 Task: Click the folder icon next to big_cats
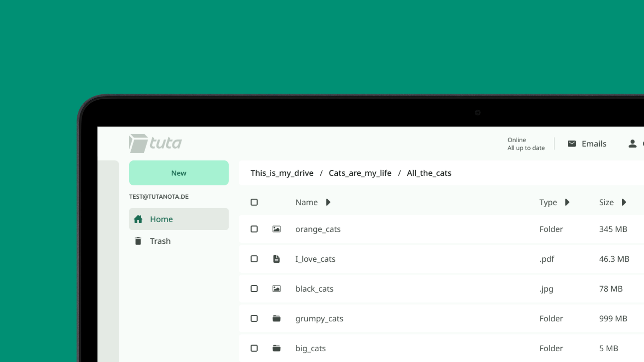(x=276, y=348)
